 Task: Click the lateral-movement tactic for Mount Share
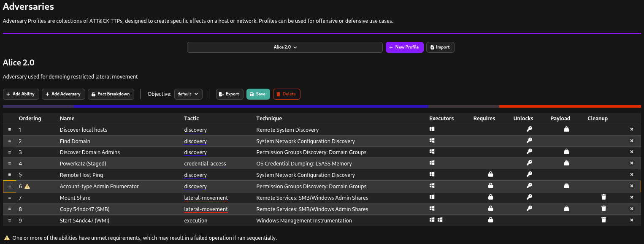click(206, 198)
